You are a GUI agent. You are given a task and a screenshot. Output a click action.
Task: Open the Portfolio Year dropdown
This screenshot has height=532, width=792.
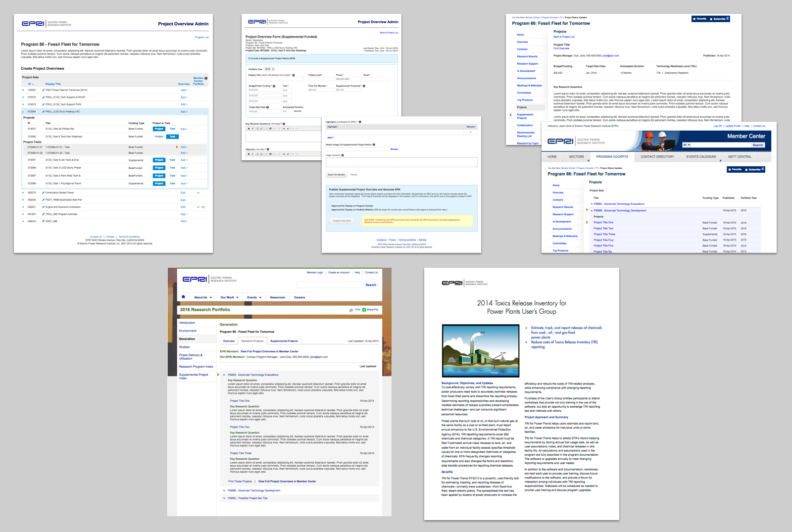(269, 69)
